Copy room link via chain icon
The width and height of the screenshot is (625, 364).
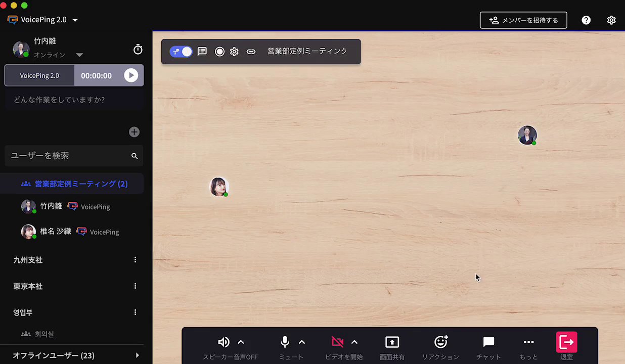click(x=251, y=52)
